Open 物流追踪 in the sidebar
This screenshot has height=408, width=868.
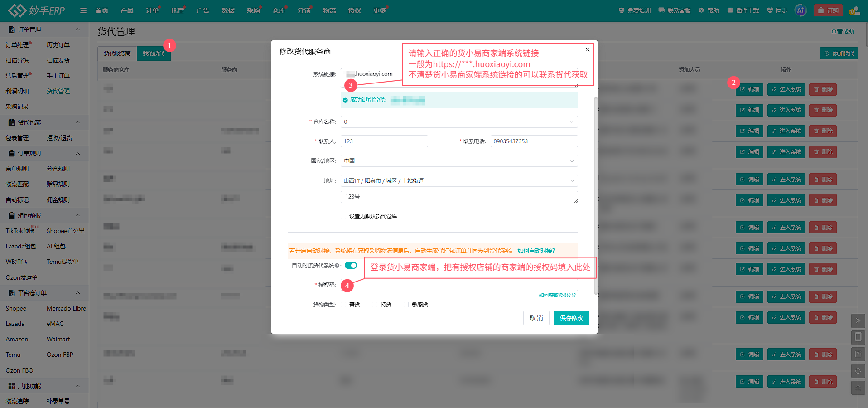click(17, 401)
